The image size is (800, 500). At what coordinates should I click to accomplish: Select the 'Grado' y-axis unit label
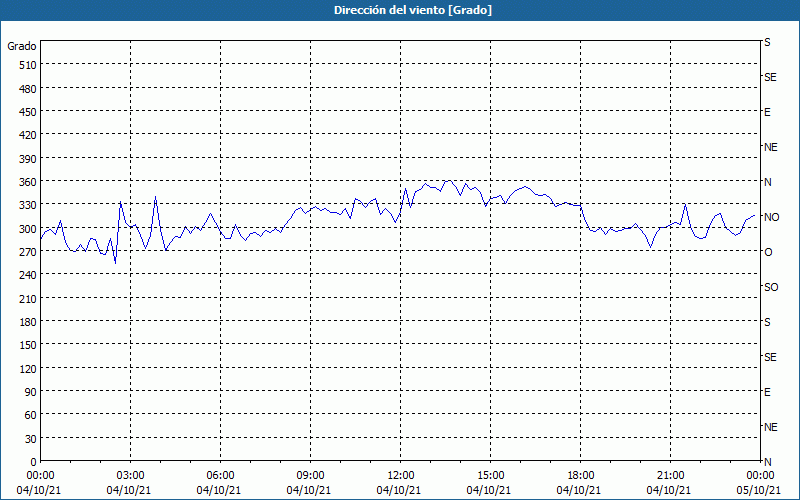[22, 46]
